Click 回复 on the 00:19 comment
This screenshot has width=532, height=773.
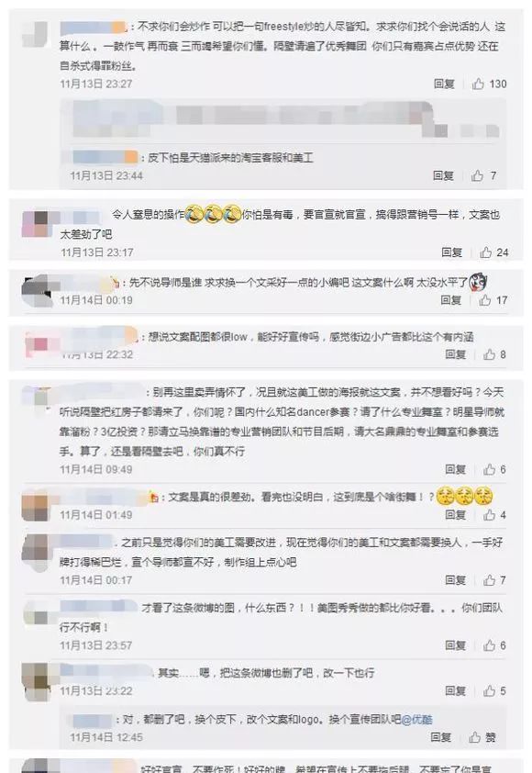pos(450,300)
